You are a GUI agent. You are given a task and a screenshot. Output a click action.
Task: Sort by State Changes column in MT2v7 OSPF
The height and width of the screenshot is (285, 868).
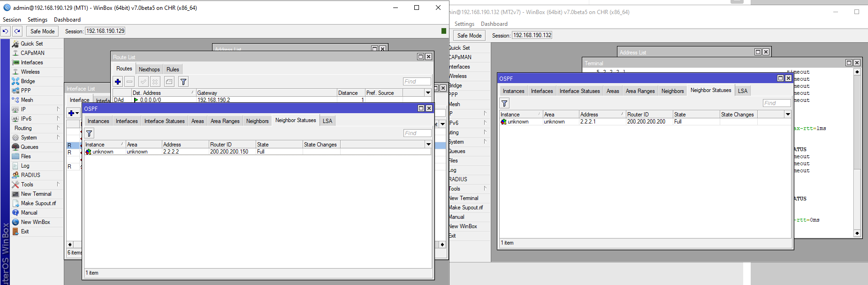(x=739, y=115)
